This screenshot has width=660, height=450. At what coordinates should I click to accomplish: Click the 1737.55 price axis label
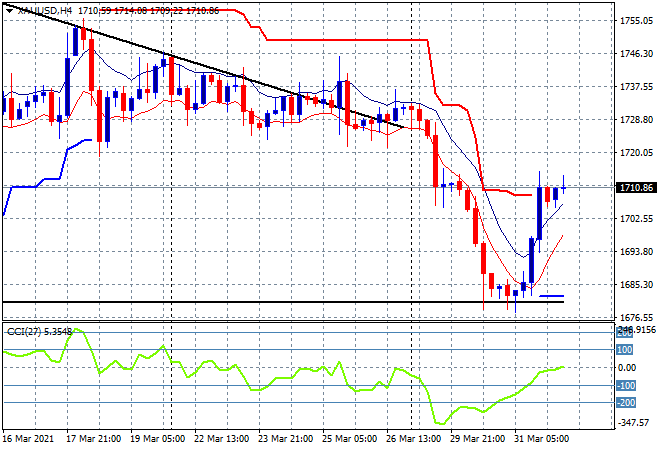coord(636,87)
